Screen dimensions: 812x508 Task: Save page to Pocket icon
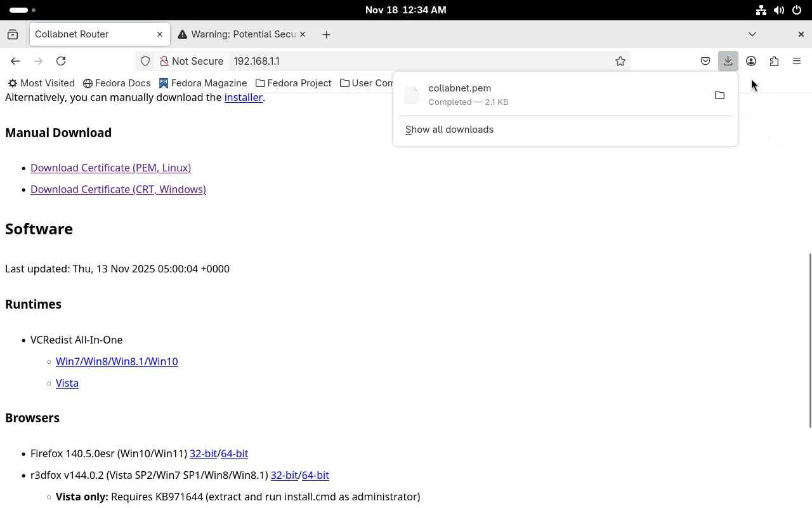[705, 61]
